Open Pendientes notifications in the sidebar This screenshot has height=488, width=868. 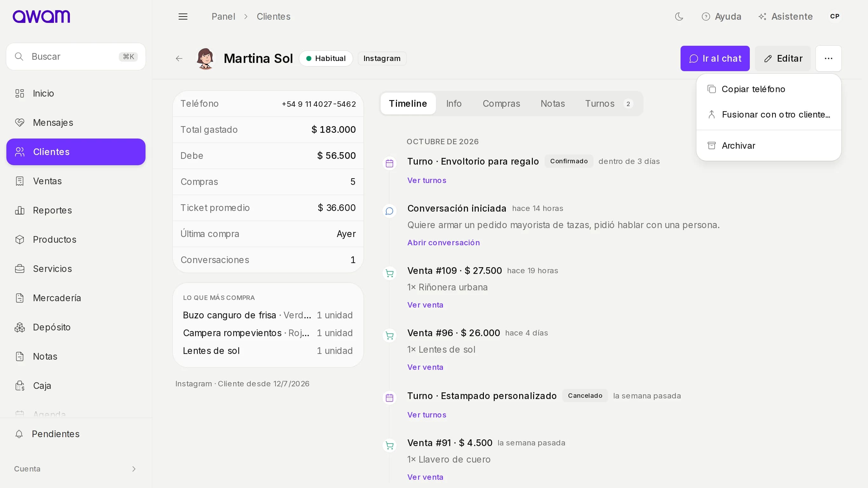pos(76,434)
